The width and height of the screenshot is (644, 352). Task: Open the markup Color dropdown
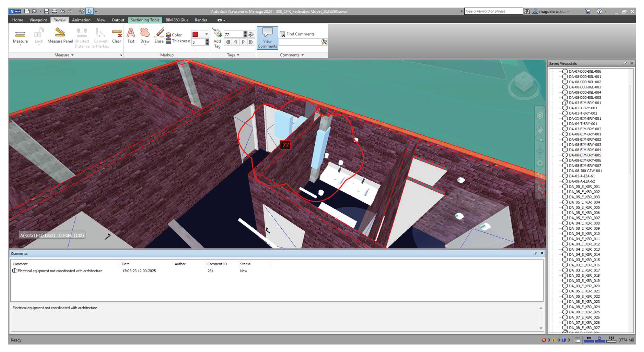point(207,34)
